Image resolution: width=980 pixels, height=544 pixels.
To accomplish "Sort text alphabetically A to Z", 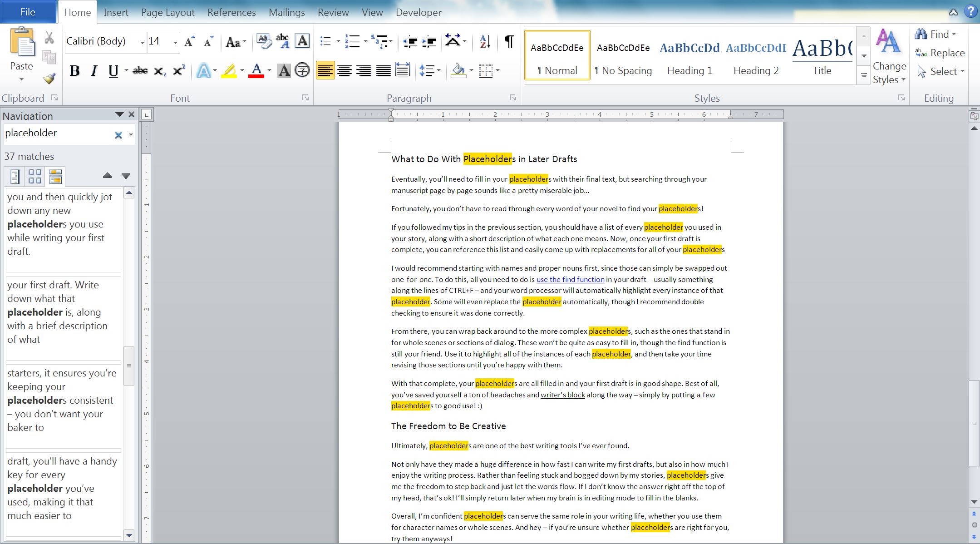I will coord(485,41).
